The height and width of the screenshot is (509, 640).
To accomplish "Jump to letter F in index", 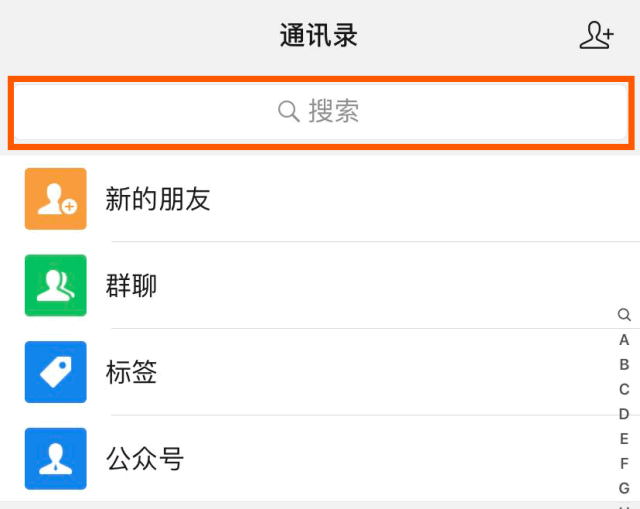I will coord(624,463).
